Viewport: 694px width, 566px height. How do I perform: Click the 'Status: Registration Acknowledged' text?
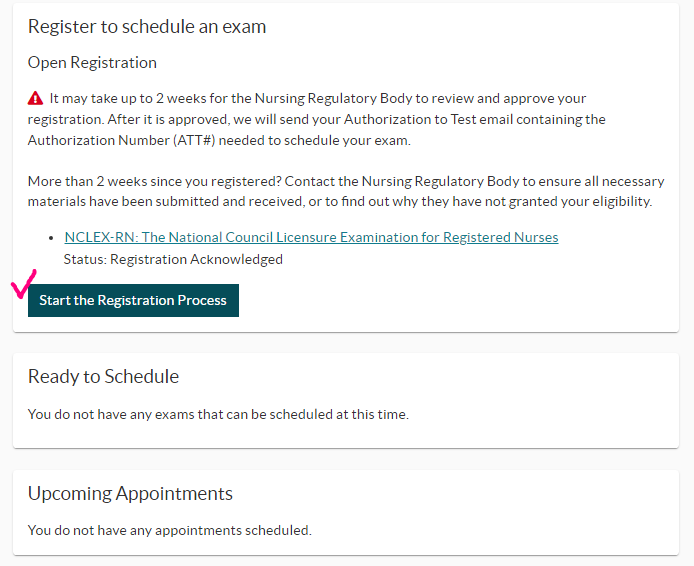173,259
